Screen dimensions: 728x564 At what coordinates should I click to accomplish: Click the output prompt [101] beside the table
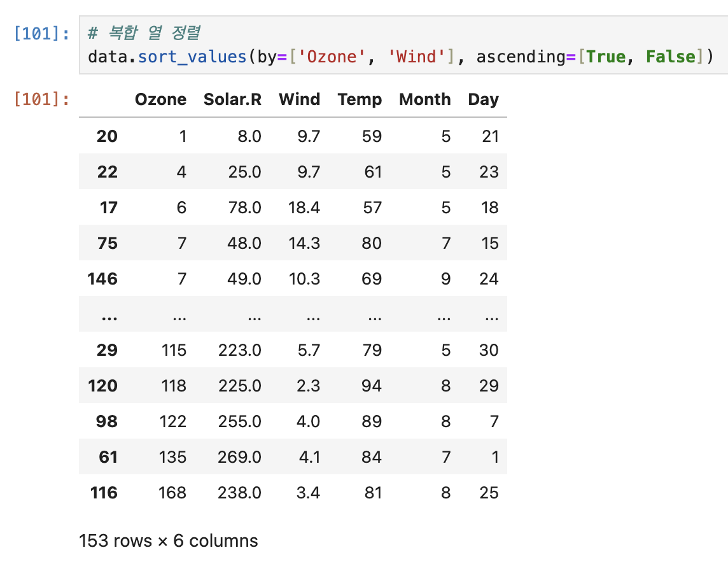tap(42, 99)
